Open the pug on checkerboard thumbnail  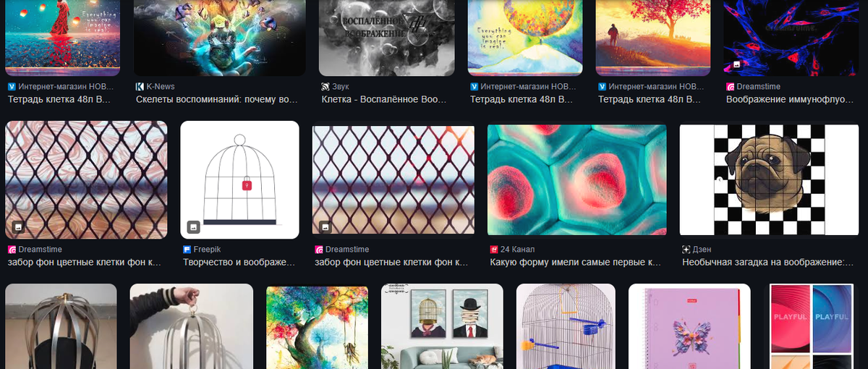coord(770,179)
